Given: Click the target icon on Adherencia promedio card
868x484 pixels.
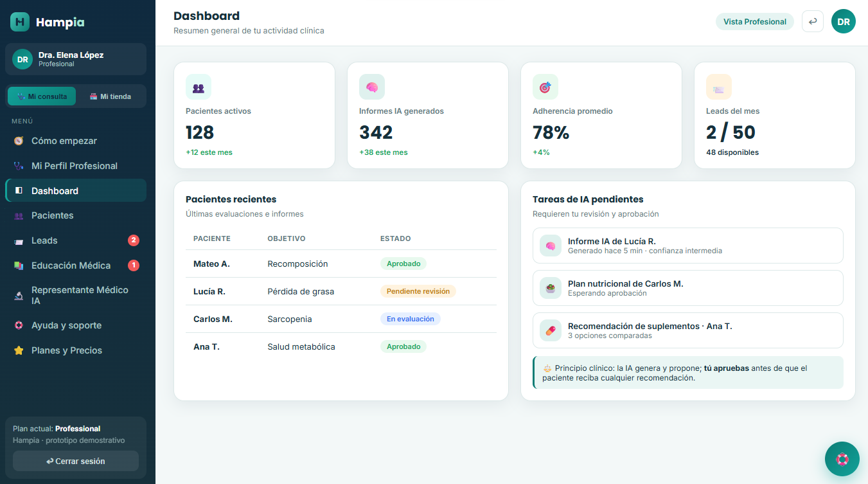Looking at the screenshot, I should pos(545,87).
